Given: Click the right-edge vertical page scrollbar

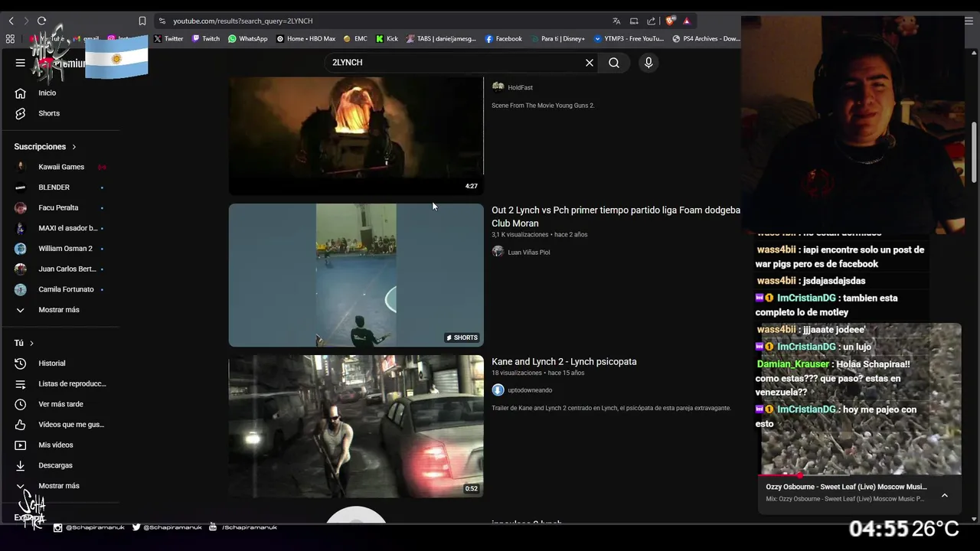Looking at the screenshot, I should [975, 153].
